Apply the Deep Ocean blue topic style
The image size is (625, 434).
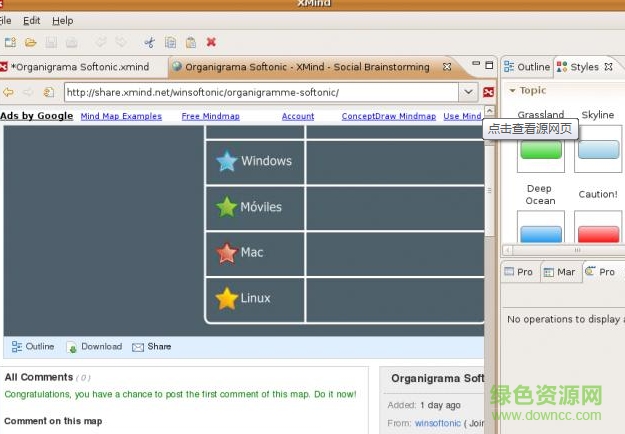tap(541, 227)
